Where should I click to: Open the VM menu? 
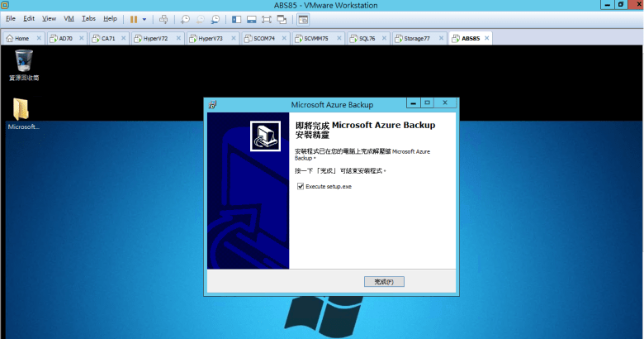tap(69, 18)
